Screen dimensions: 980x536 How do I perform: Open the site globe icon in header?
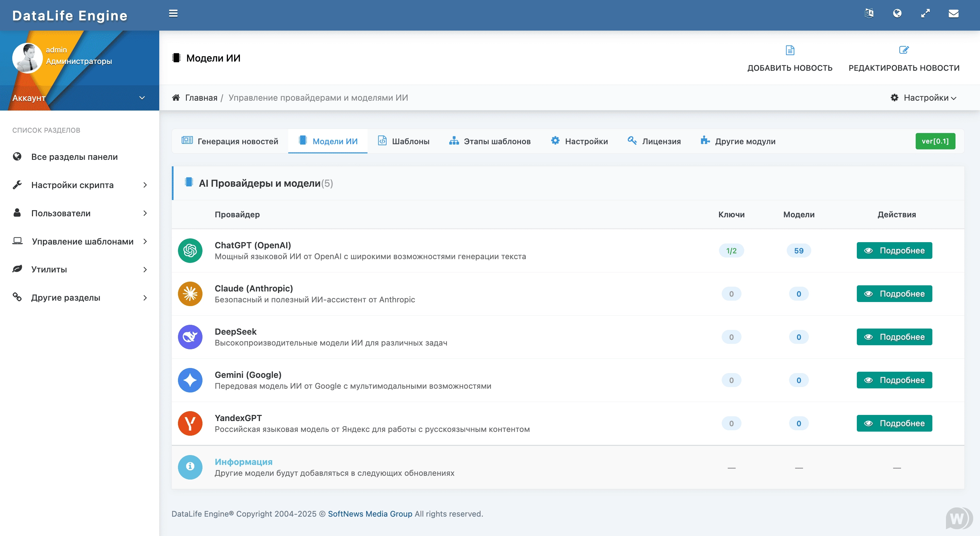(897, 14)
